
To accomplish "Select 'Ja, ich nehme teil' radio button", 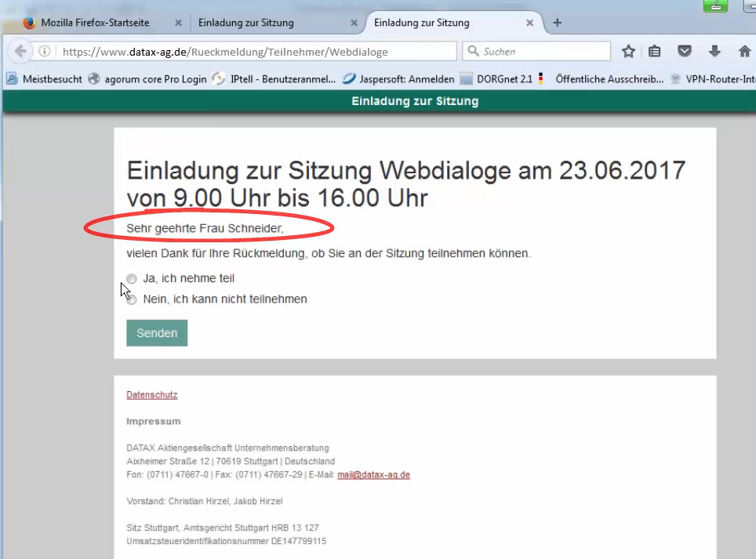I will pyautogui.click(x=132, y=279).
